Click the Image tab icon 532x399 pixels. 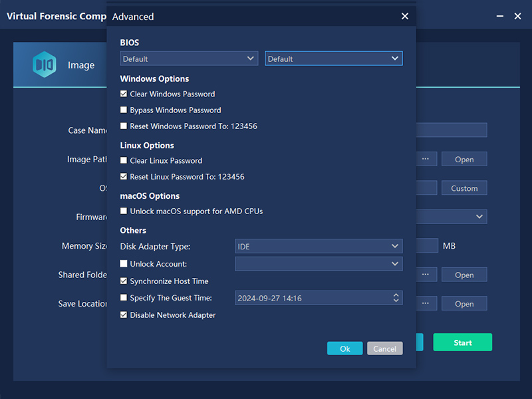click(45, 65)
